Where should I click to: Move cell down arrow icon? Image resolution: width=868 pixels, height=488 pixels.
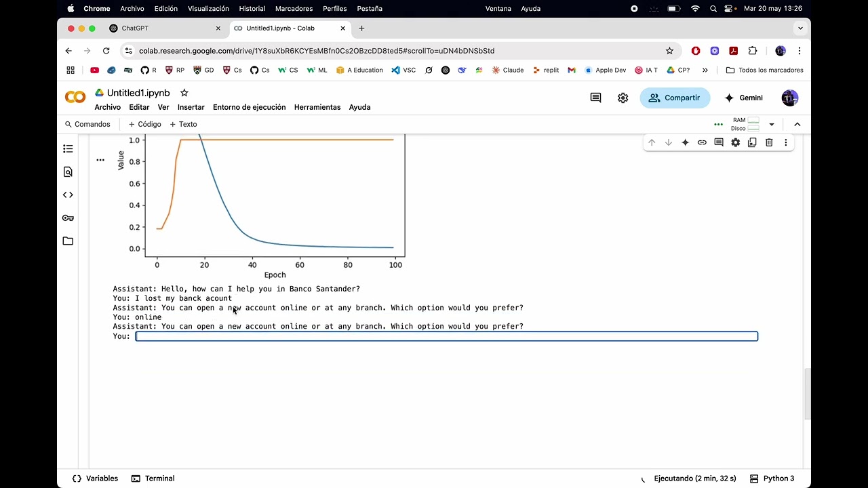[x=669, y=142]
